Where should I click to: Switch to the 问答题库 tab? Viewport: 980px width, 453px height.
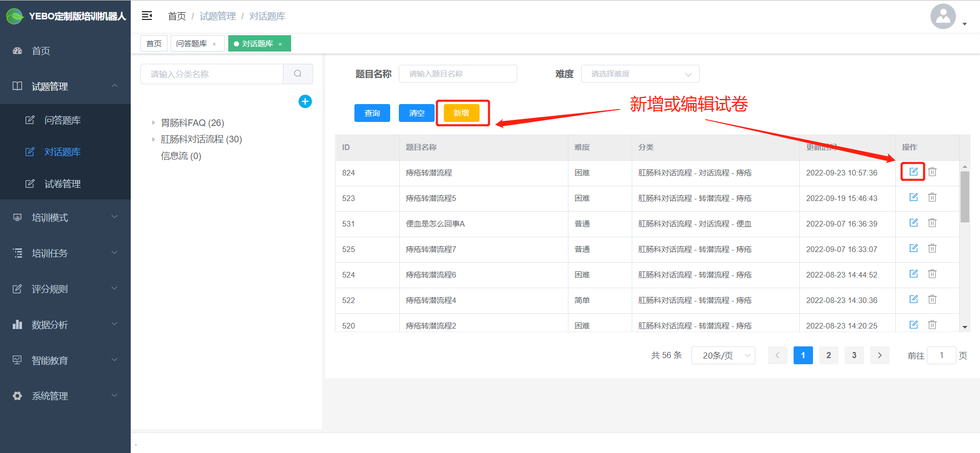pyautogui.click(x=192, y=43)
